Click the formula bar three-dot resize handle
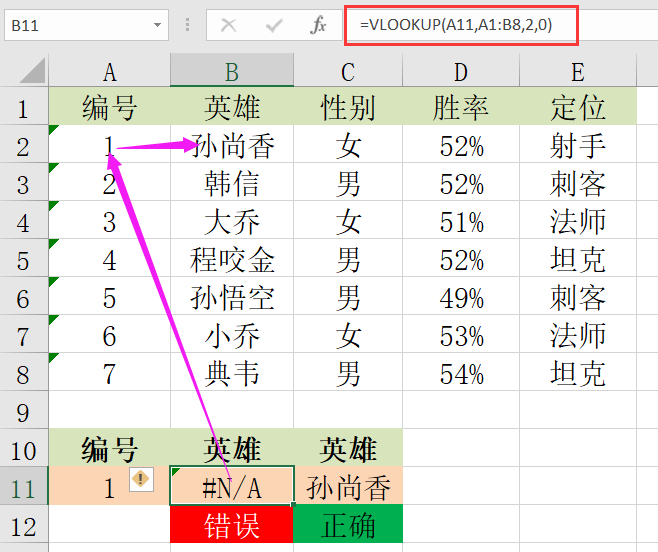 pyautogui.click(x=187, y=25)
